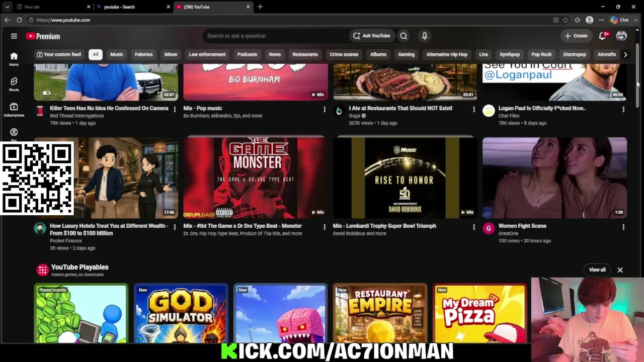Open Women Fight Scene video title

522,226
